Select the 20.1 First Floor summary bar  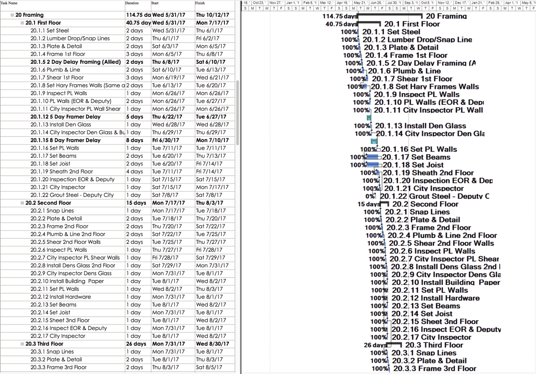[x=369, y=23]
